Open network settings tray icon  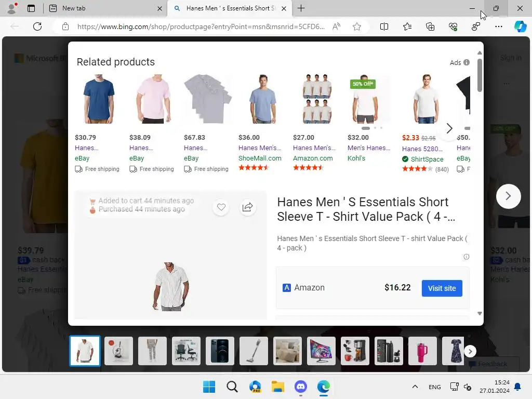coord(454,387)
